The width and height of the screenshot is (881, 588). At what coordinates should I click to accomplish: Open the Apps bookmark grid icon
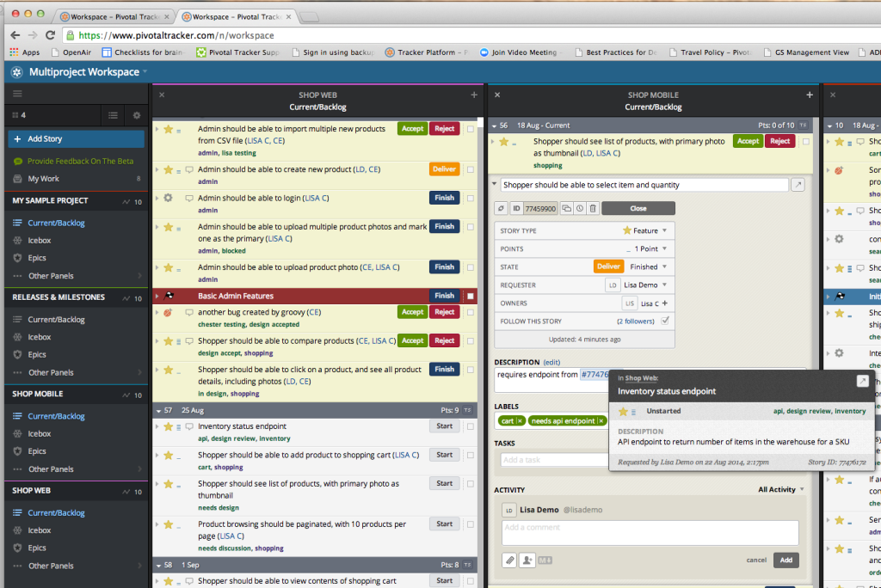tap(14, 52)
